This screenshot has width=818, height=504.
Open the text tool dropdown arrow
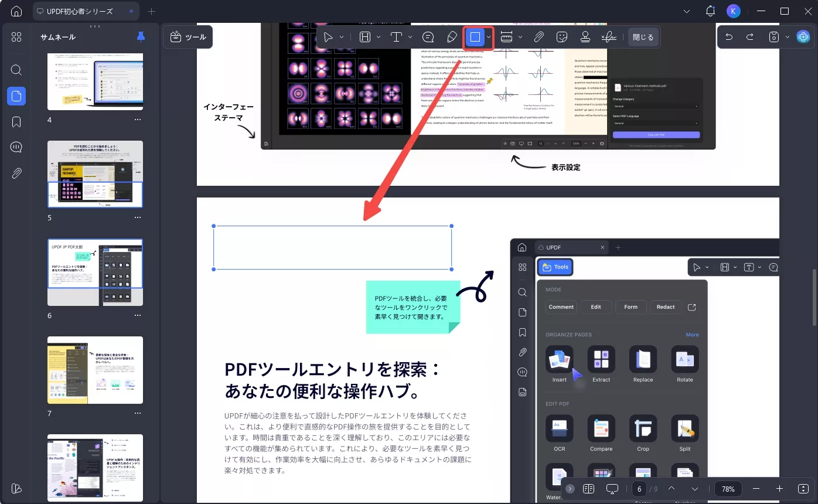coord(410,37)
